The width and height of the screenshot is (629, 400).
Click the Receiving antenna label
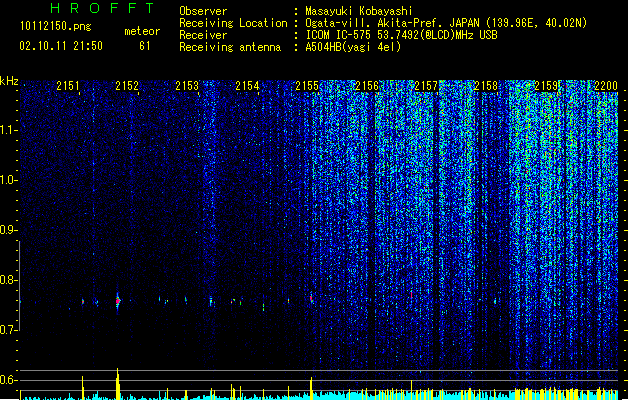[x=230, y=47]
